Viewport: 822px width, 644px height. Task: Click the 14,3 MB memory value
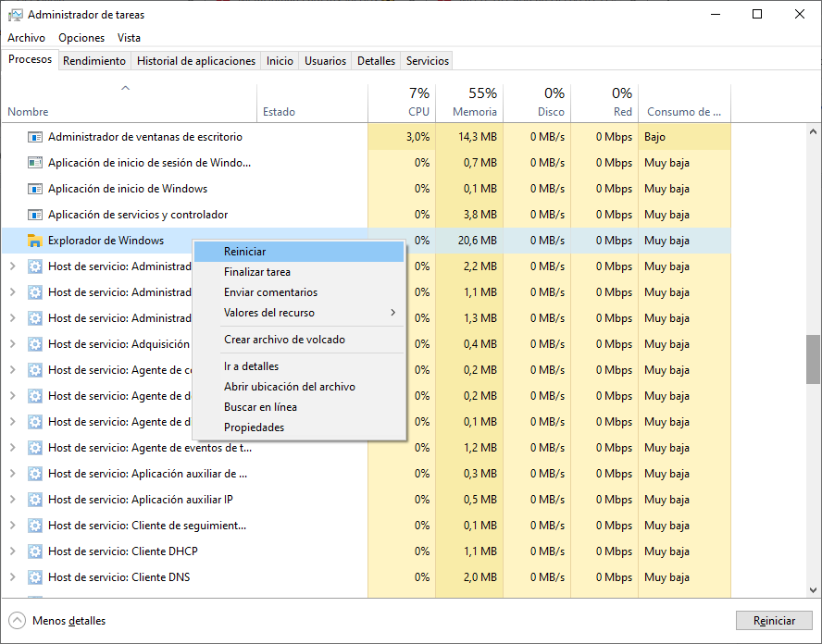pyautogui.click(x=477, y=137)
